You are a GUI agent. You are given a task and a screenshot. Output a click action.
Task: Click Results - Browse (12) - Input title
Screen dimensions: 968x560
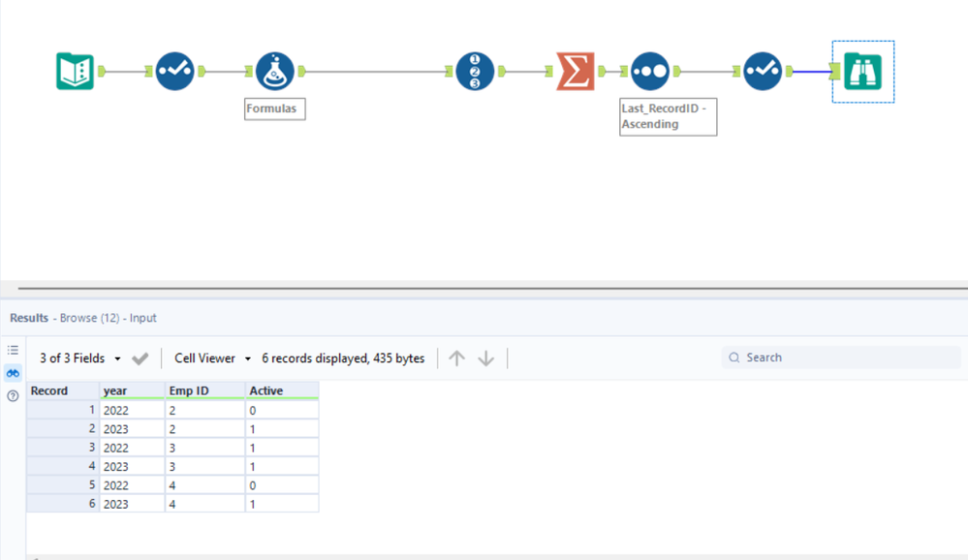pos(82,318)
